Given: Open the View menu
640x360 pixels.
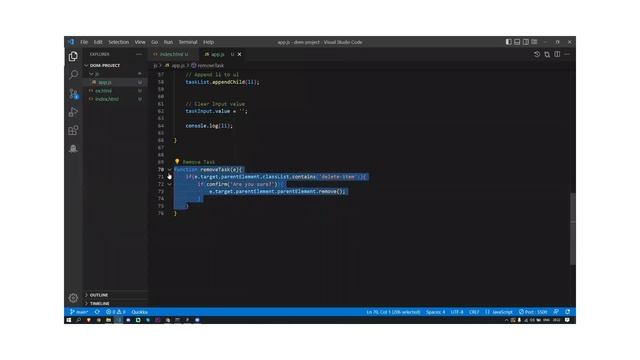Looking at the screenshot, I should coord(140,42).
